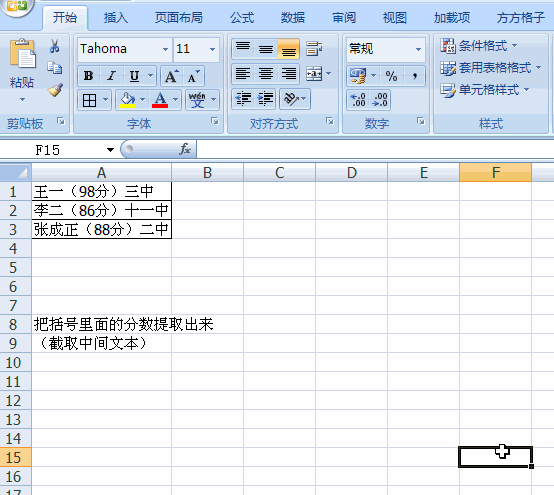Open the 方方格子 tab

pyautogui.click(x=521, y=18)
